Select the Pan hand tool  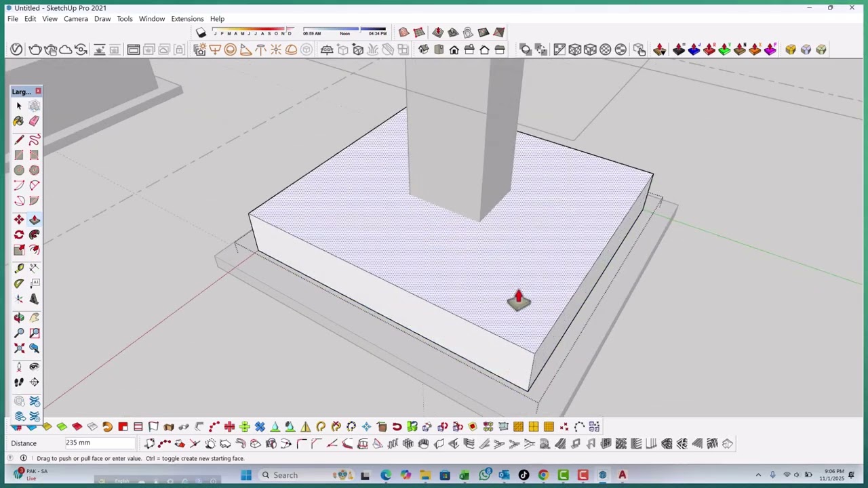tap(34, 317)
